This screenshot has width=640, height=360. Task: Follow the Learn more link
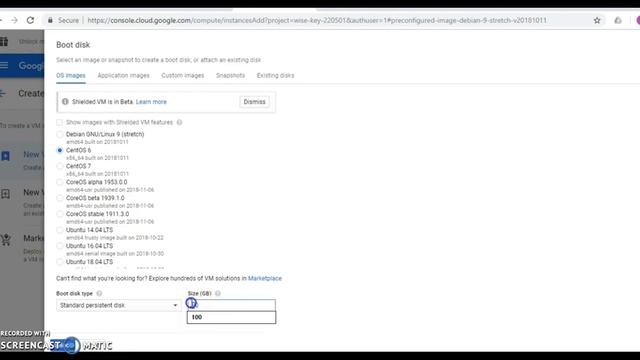coord(151,102)
